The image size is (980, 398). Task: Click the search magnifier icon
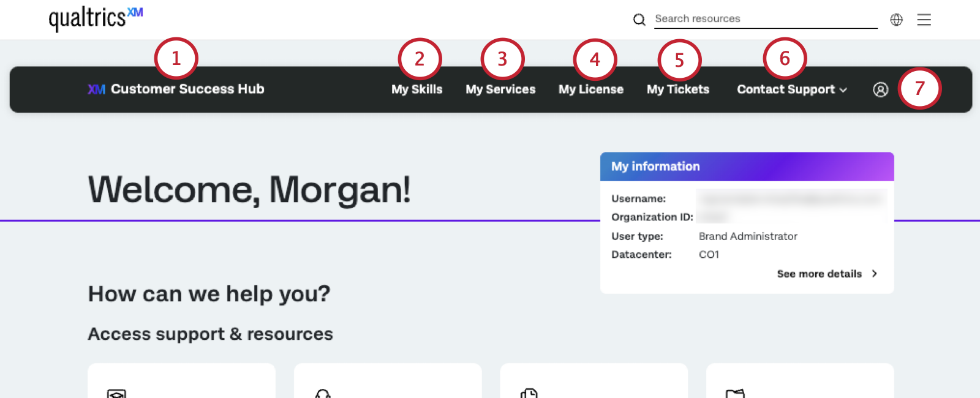pos(639,20)
